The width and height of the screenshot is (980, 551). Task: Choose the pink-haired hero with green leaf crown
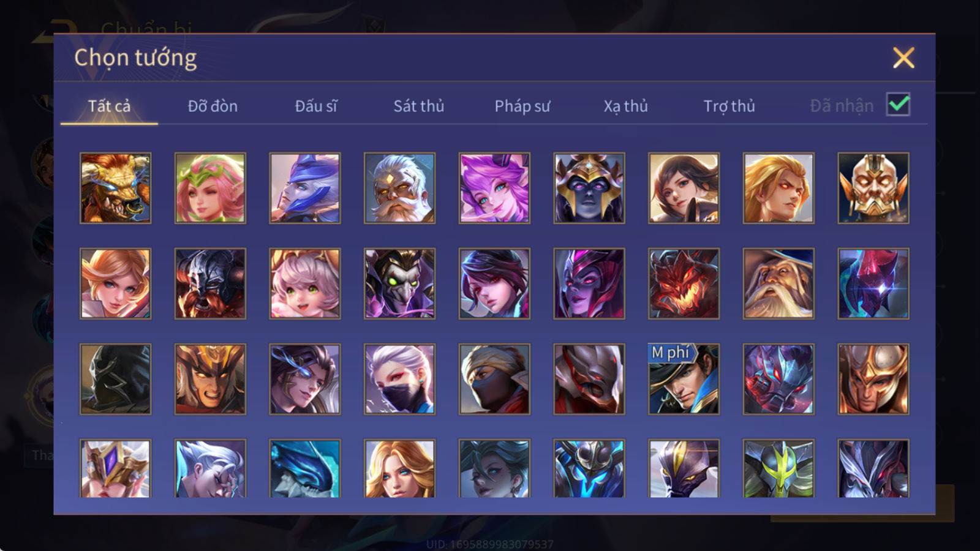tap(210, 188)
